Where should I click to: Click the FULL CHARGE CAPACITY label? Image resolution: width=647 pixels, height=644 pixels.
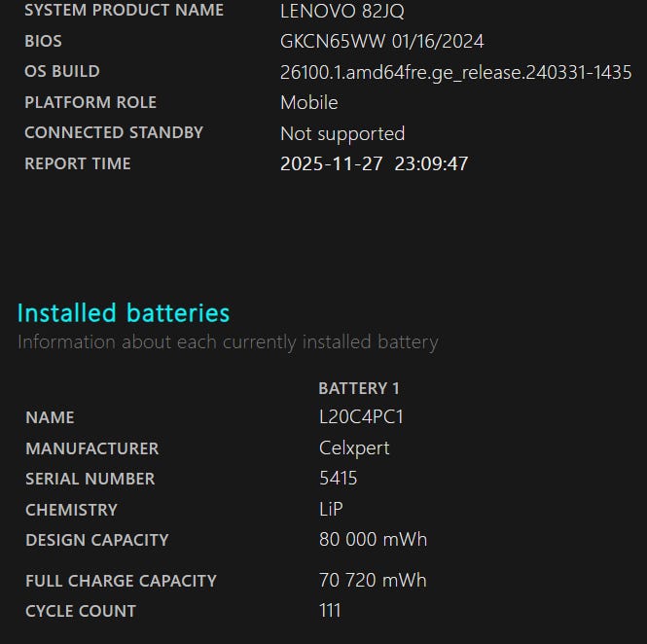[121, 581]
